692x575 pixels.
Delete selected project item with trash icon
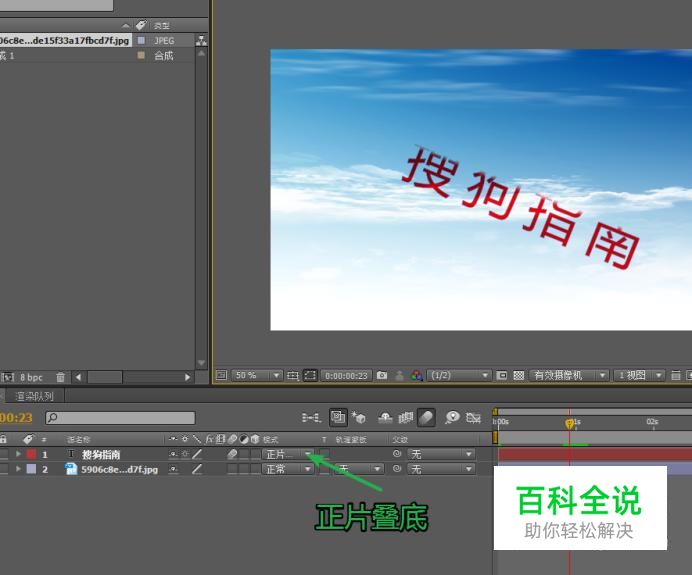(60, 377)
